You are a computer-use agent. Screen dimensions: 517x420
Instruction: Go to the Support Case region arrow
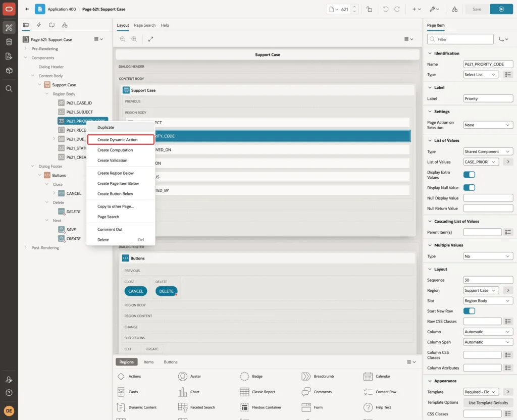[508, 290]
